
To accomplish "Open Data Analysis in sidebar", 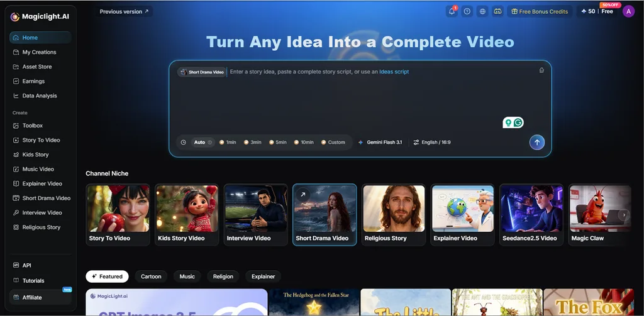I will 40,95.
